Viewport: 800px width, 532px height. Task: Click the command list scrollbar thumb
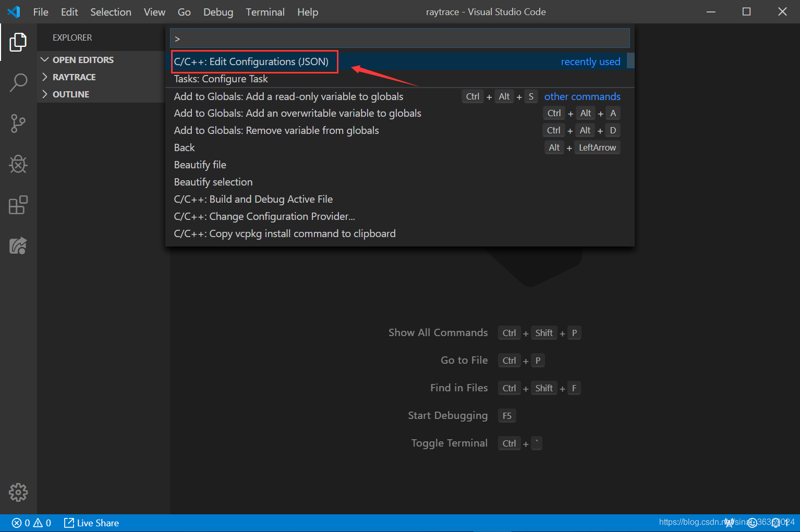click(x=631, y=60)
